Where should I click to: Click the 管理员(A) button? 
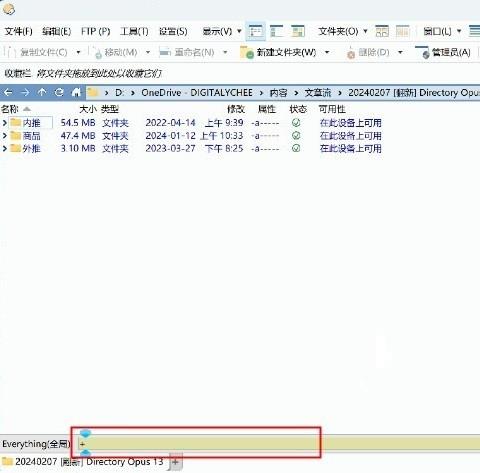443,52
